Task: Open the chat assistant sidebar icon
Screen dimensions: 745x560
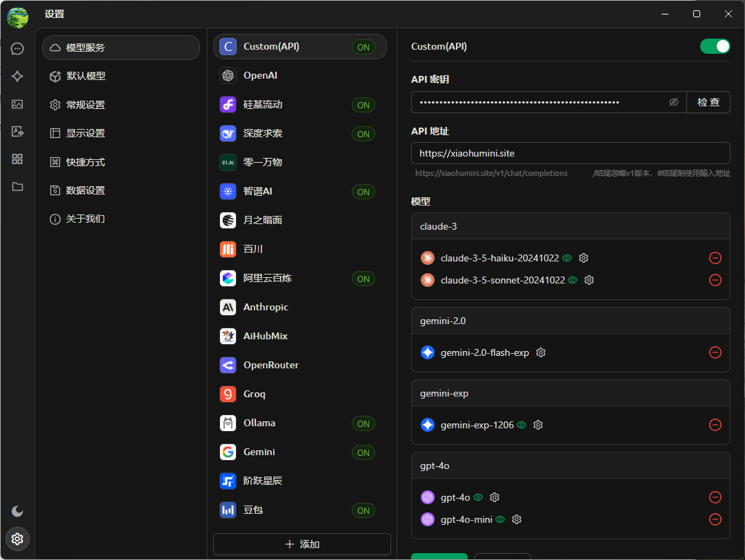Action: [x=17, y=48]
